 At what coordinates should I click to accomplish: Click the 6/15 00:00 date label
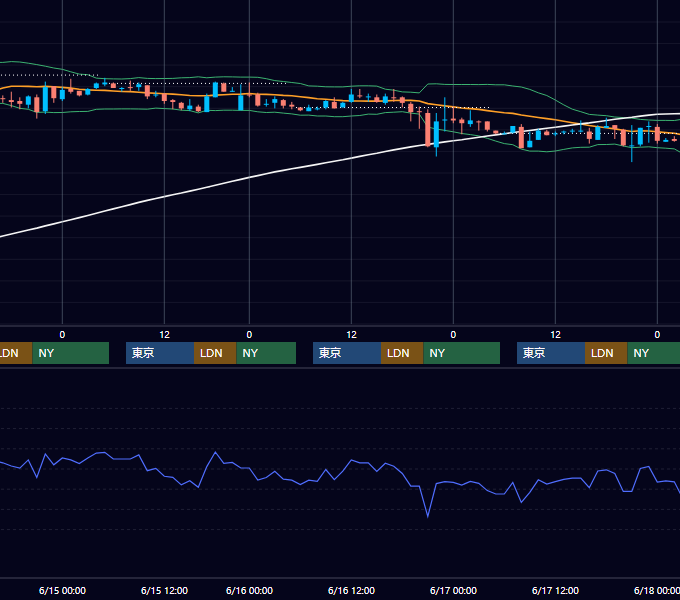(62, 590)
